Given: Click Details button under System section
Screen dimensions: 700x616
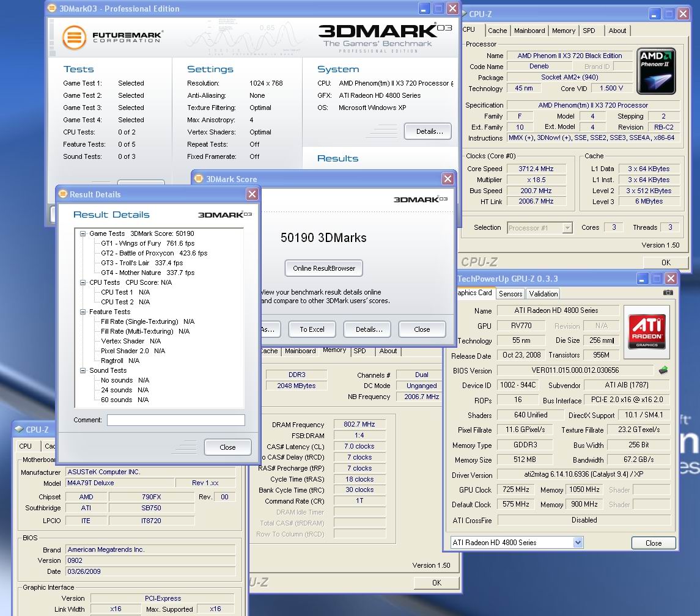Looking at the screenshot, I should [x=429, y=131].
